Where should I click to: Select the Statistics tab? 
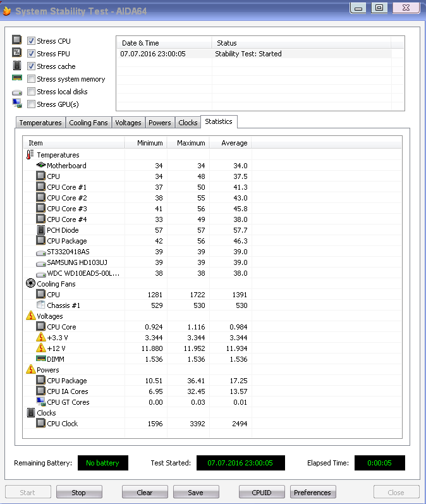(x=219, y=121)
